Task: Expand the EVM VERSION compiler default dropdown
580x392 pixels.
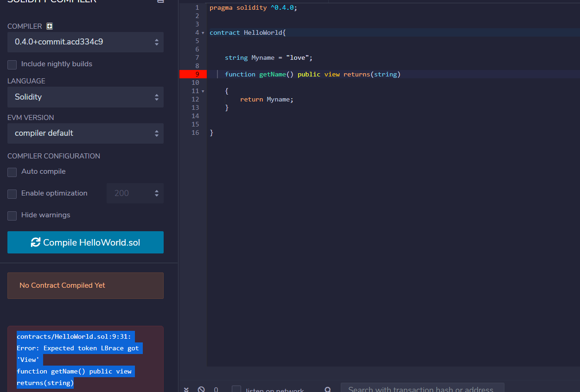Action: pyautogui.click(x=85, y=133)
